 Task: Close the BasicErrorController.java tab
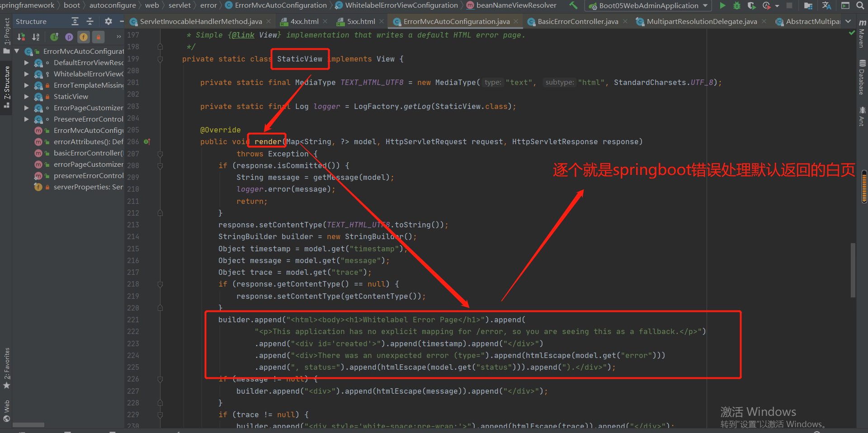[625, 21]
